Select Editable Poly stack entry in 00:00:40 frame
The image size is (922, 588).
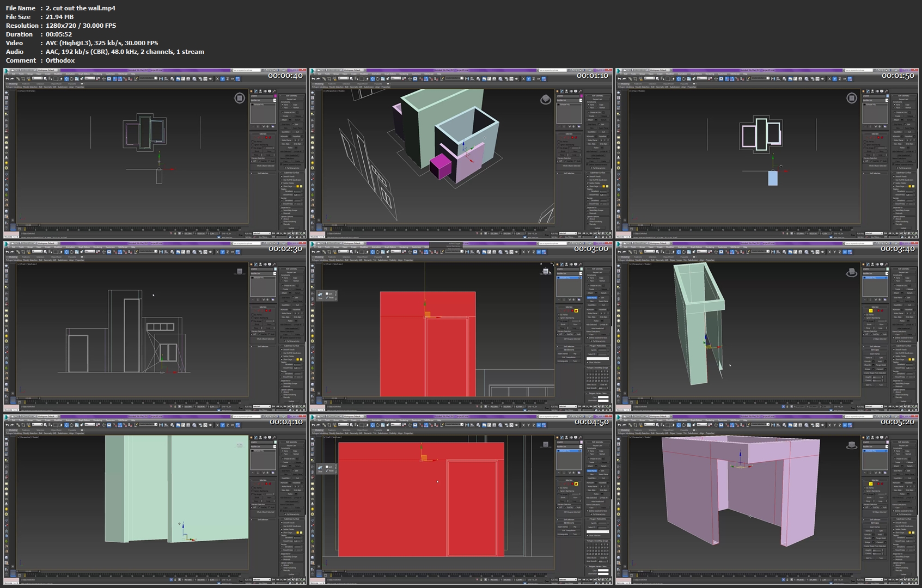263,105
